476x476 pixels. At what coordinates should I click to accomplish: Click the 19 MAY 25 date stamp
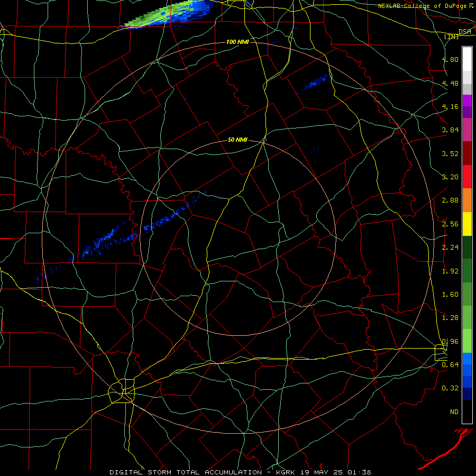coord(322,472)
